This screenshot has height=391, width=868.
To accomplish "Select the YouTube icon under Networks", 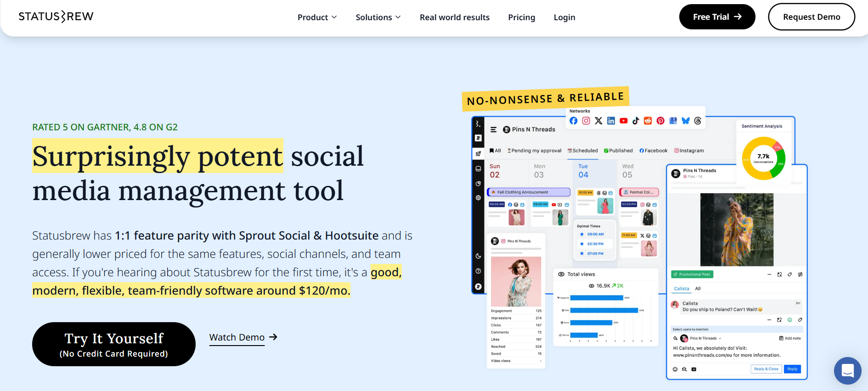I will coord(623,121).
